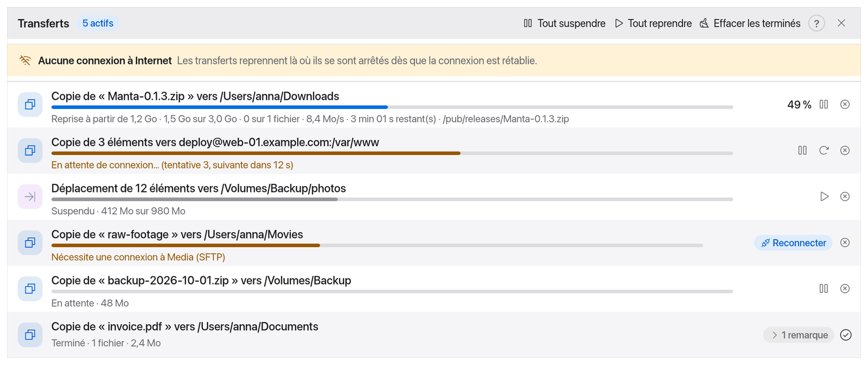Click the copy icon for raw-footage
Screen dimensions: 868x365
click(30, 243)
